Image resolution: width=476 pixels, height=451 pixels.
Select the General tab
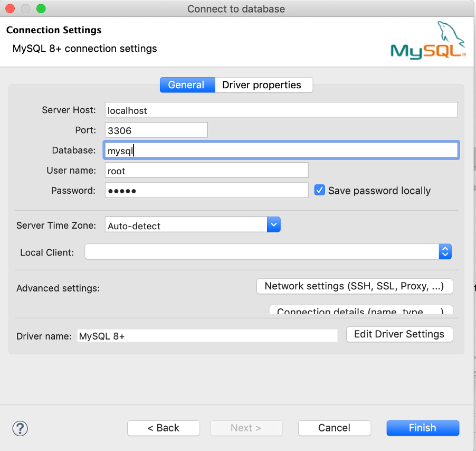pyautogui.click(x=187, y=84)
